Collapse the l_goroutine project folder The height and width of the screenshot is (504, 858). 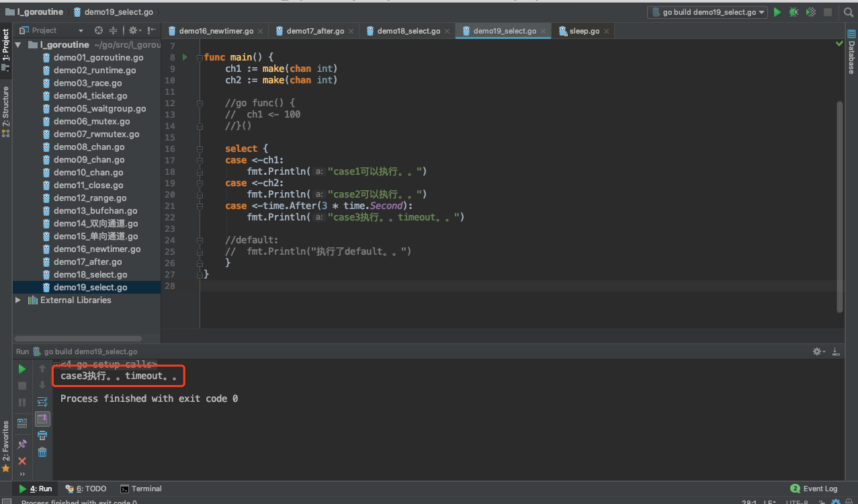click(x=18, y=45)
